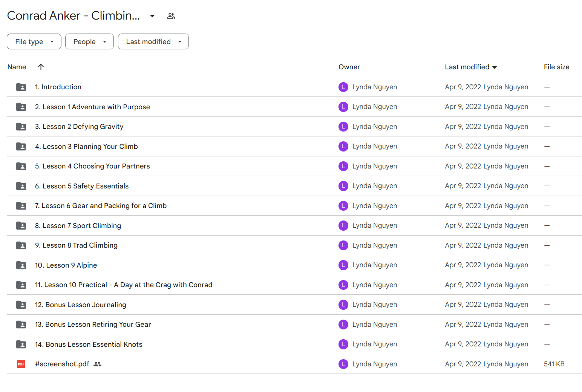
Task: Select 12. Bonus Lesson Journaling
Action: (x=81, y=305)
